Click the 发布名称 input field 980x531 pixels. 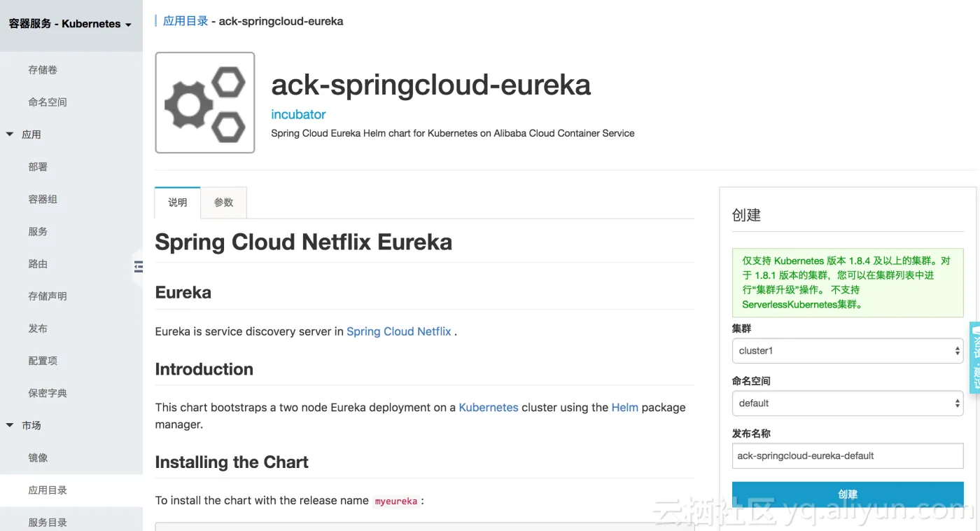[x=848, y=456]
